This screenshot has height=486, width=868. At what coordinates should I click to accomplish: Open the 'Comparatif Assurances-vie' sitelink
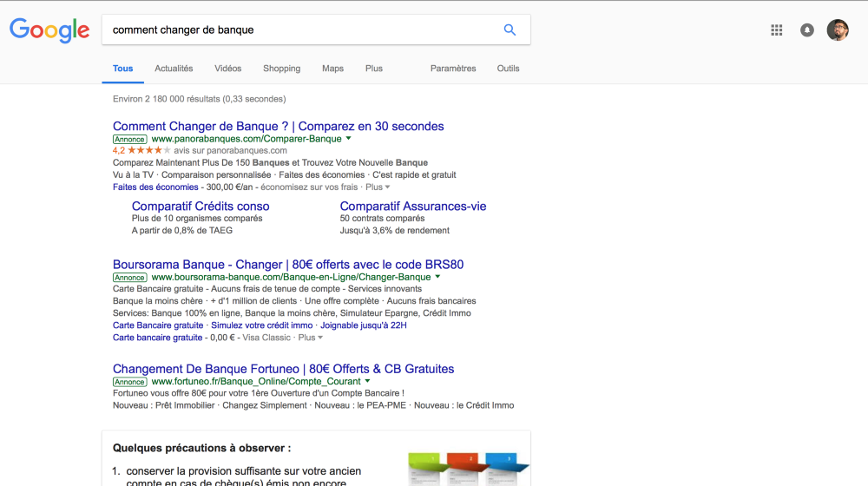point(413,206)
